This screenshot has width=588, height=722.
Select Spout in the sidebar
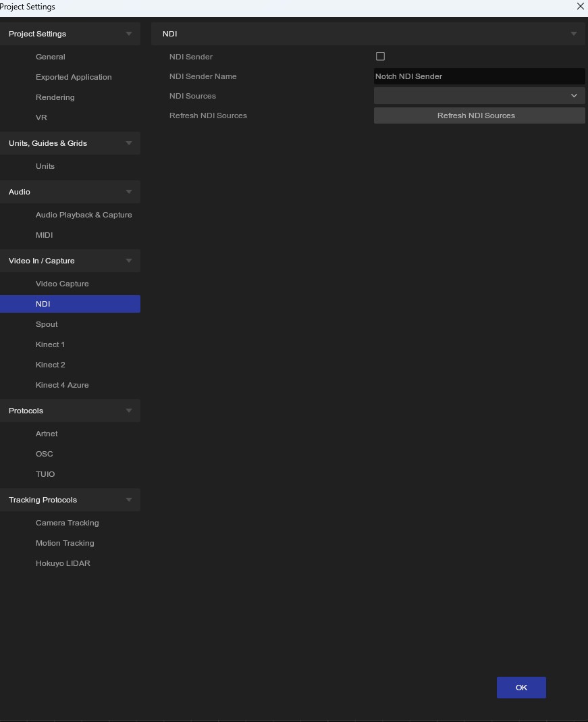coord(47,324)
